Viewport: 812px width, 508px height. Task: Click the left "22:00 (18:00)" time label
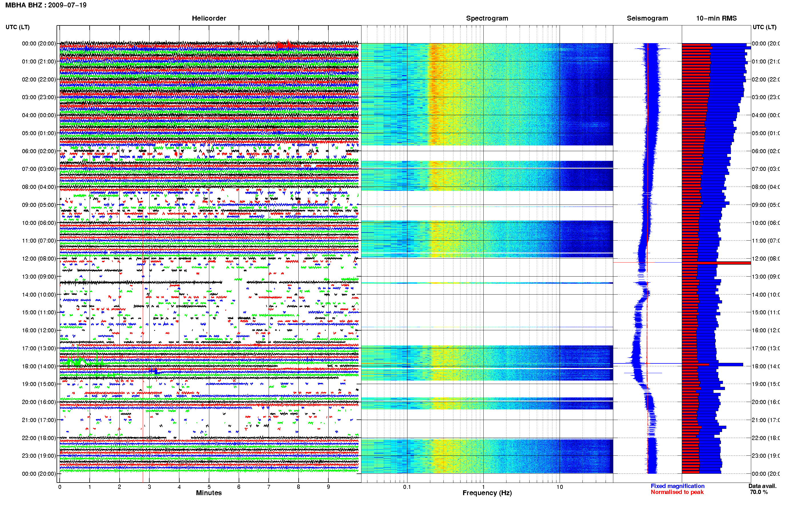coord(39,438)
